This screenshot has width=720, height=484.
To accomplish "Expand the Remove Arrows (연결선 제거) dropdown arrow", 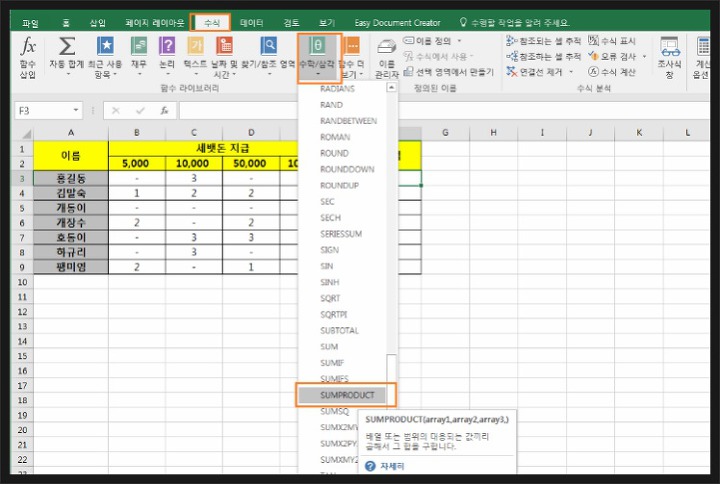I will [571, 72].
